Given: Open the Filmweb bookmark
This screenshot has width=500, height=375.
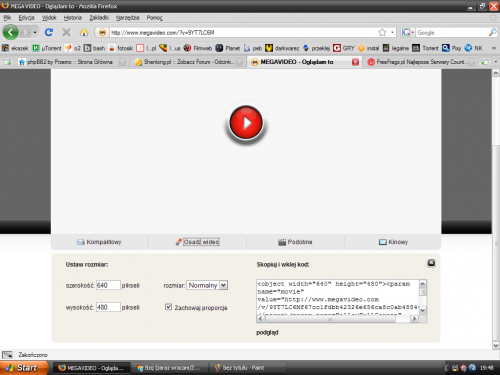Looking at the screenshot, I should [x=198, y=48].
